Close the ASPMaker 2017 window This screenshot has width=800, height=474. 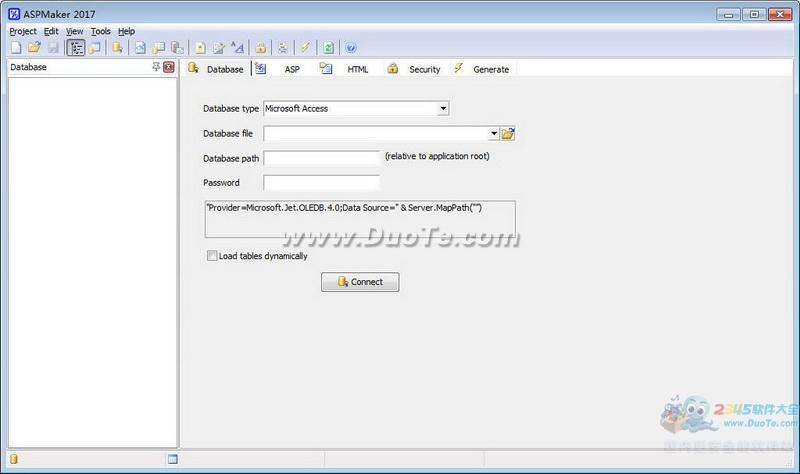coord(780,14)
